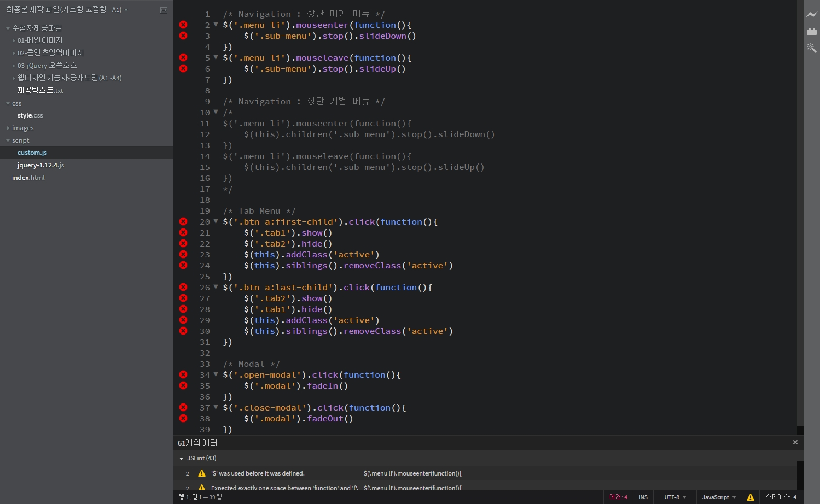Click the 스페이스: 4 indentation setting
The width and height of the screenshot is (820, 504).
tap(781, 497)
